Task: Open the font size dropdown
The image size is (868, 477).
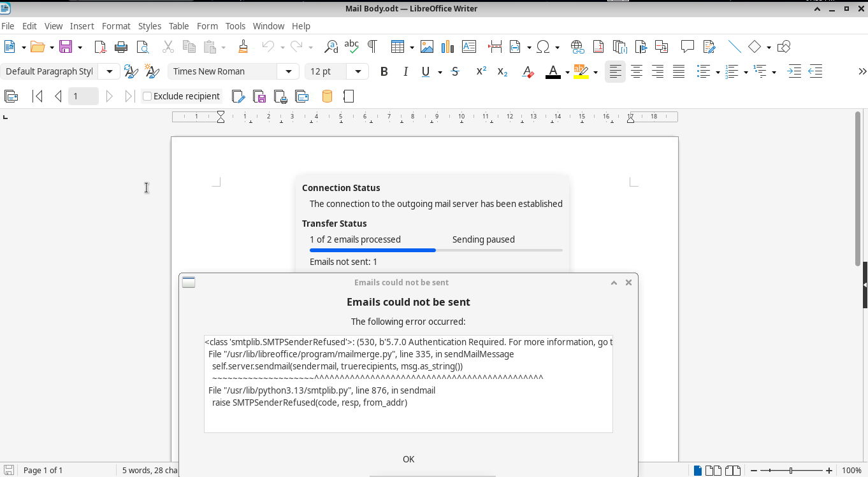Action: click(358, 71)
